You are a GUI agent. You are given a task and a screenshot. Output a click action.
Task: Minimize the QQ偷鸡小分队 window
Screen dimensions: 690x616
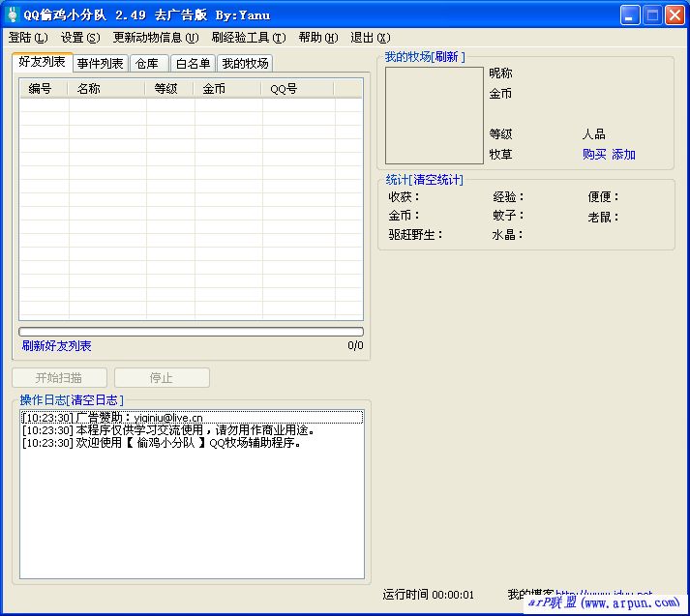click(x=630, y=15)
